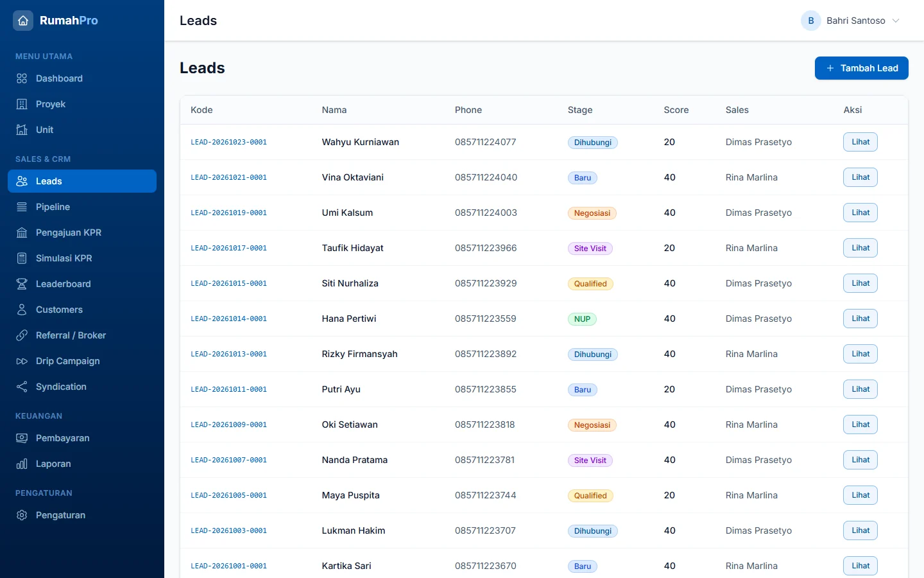The height and width of the screenshot is (578, 924).
Task: Navigate to Drip Campaign
Action: pyautogui.click(x=82, y=361)
